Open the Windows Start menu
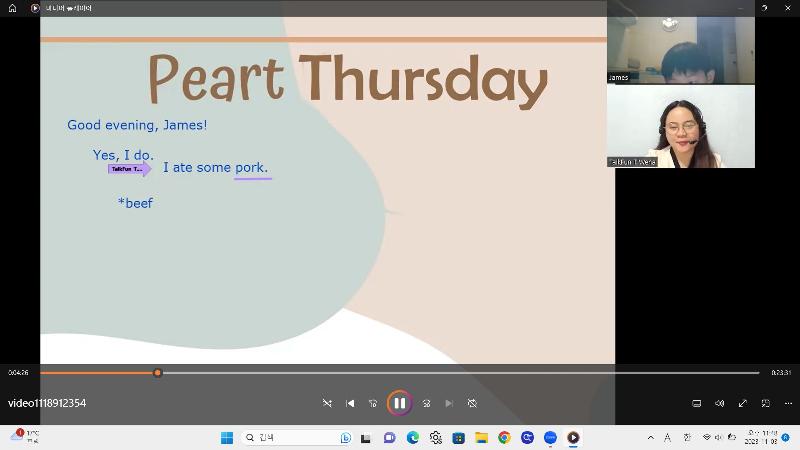 (227, 438)
